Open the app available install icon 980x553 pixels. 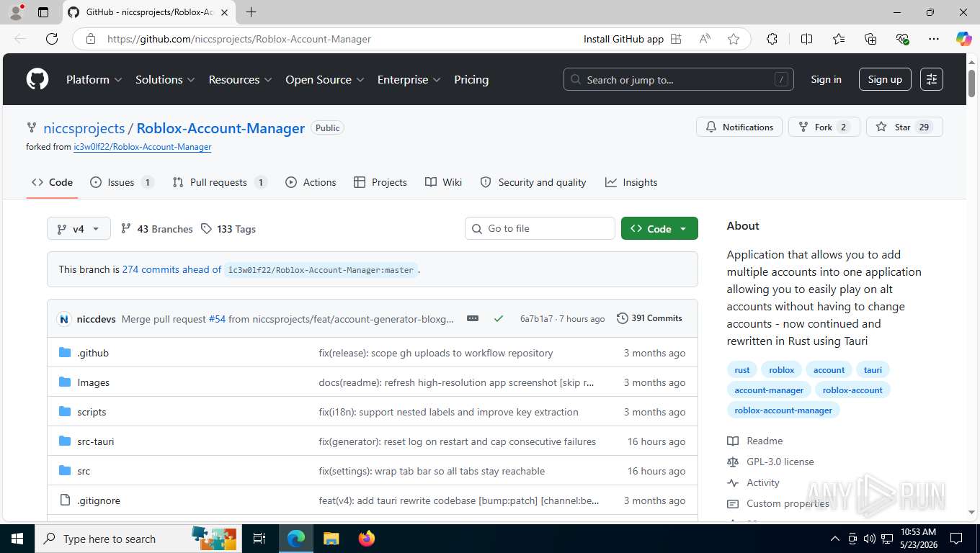[x=676, y=39]
